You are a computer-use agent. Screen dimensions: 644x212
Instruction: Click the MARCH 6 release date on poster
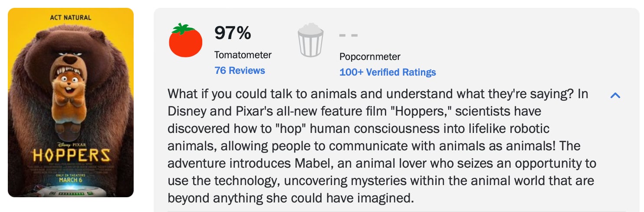point(71,180)
